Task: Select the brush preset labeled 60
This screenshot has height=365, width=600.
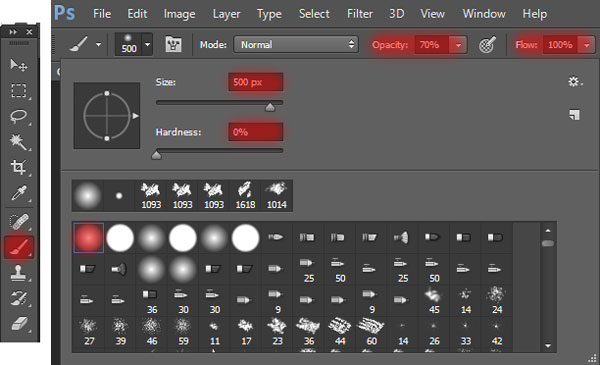Action: [371, 332]
